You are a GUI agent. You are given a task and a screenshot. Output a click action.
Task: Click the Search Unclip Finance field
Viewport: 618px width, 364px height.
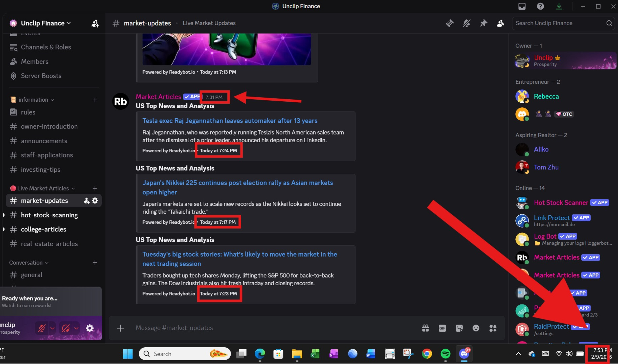563,23
